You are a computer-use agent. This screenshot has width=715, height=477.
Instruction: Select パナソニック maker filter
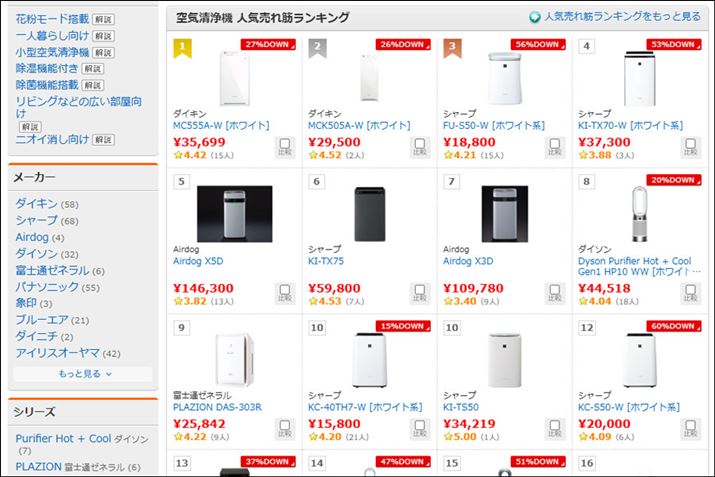click(43, 287)
